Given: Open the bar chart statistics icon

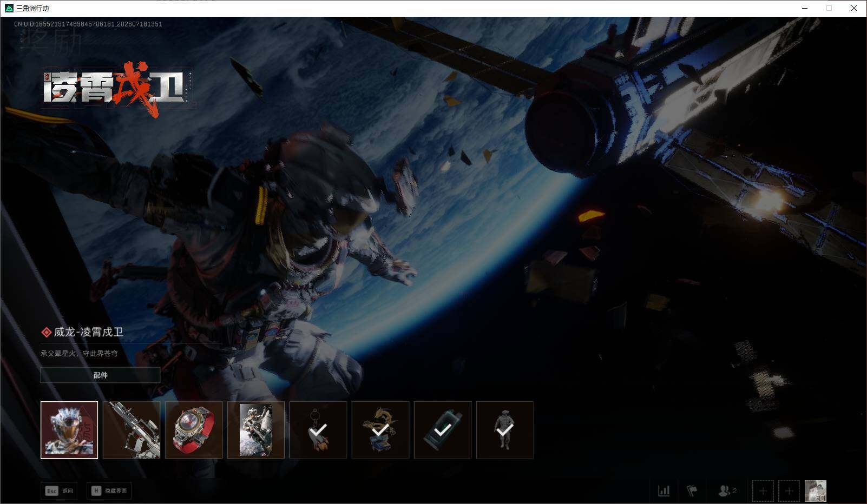Looking at the screenshot, I should click(664, 490).
